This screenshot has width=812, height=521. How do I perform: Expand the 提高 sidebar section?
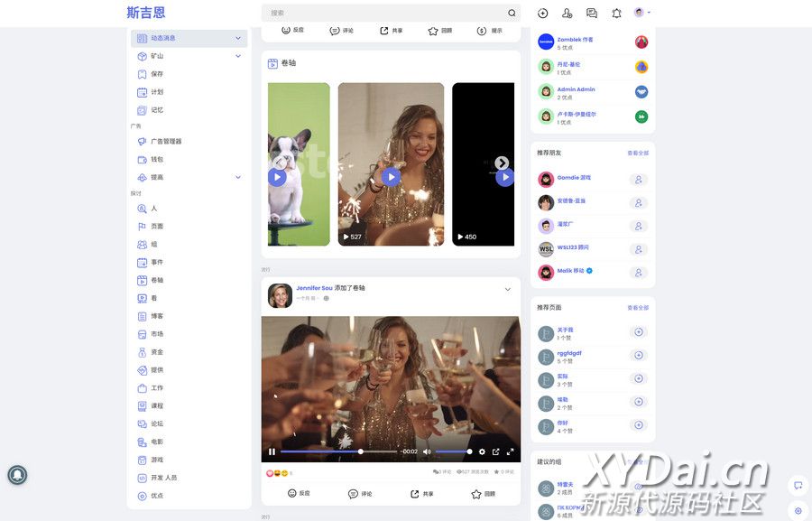coord(238,177)
